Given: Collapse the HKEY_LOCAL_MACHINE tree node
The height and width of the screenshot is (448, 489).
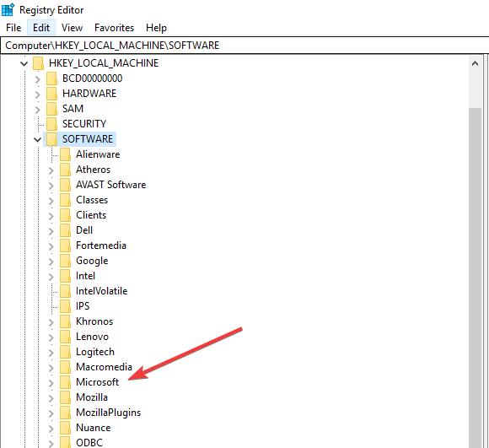Looking at the screenshot, I should (24, 63).
